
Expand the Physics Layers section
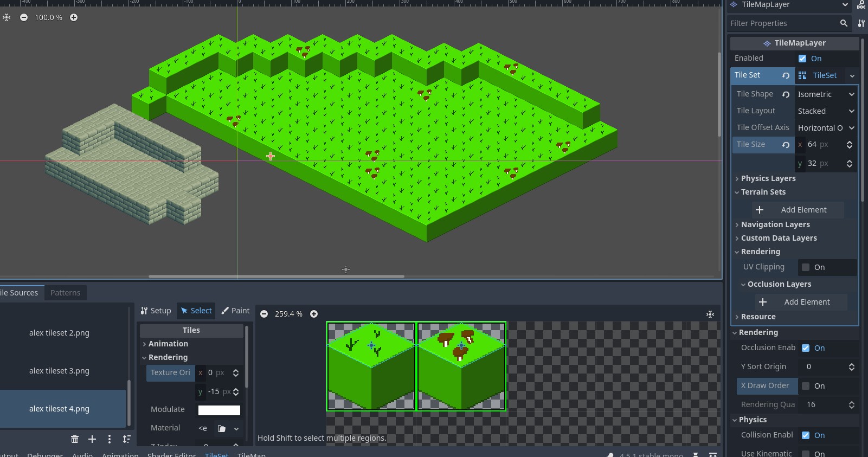point(768,178)
